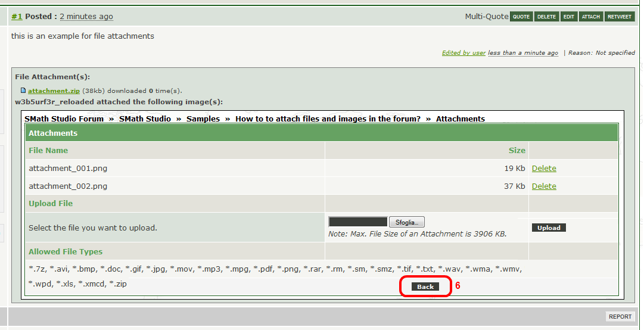The width and height of the screenshot is (644, 330).
Task: Select the Samples breadcrumb item
Action: pos(203,119)
